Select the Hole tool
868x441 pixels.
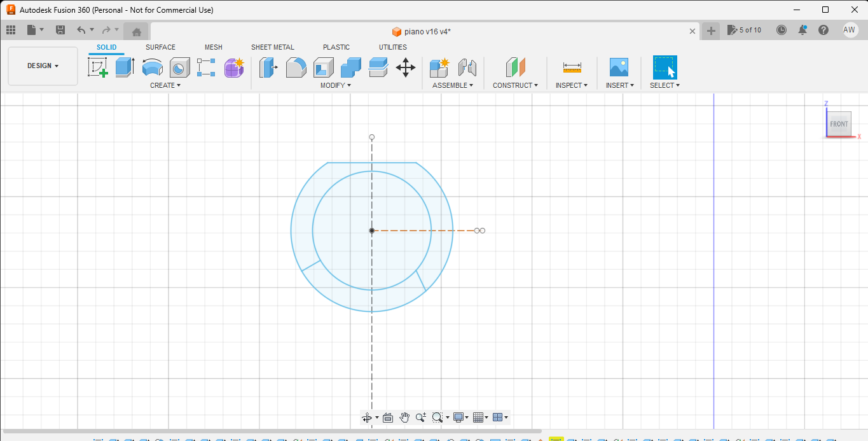pos(179,67)
